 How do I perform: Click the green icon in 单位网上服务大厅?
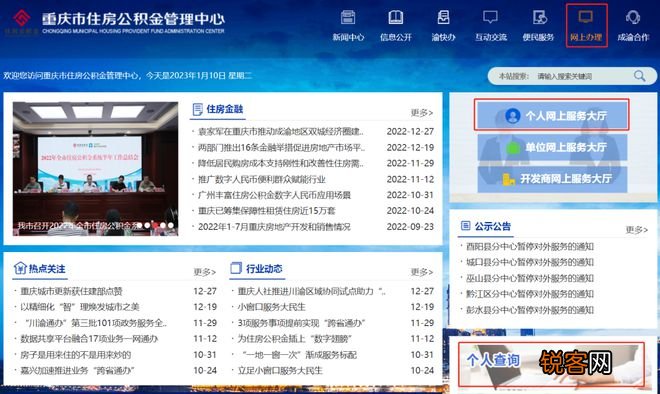pos(513,147)
